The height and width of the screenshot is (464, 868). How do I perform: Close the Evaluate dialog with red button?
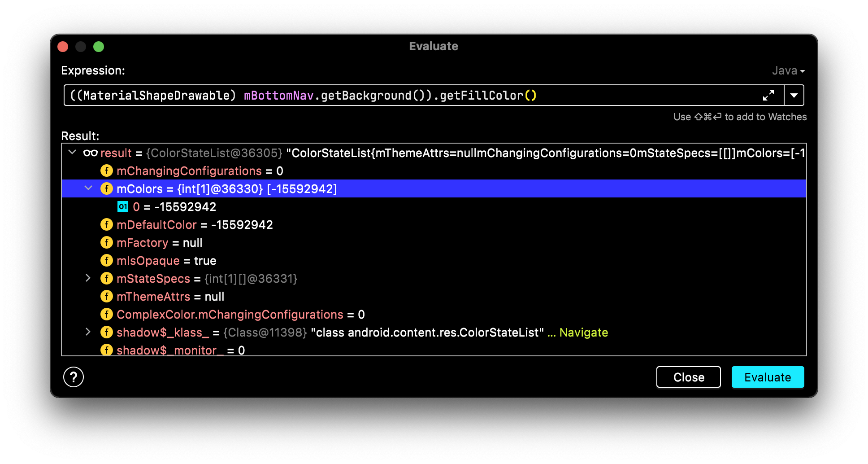[63, 47]
